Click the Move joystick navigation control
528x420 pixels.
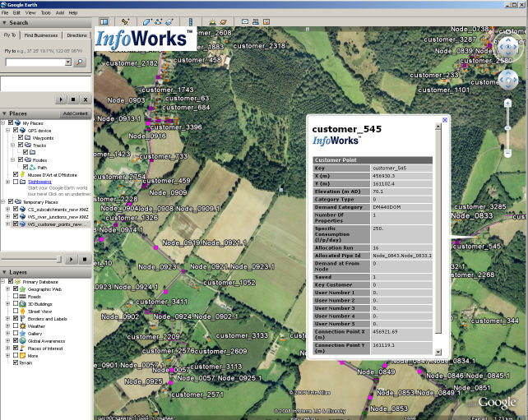pyautogui.click(x=508, y=80)
